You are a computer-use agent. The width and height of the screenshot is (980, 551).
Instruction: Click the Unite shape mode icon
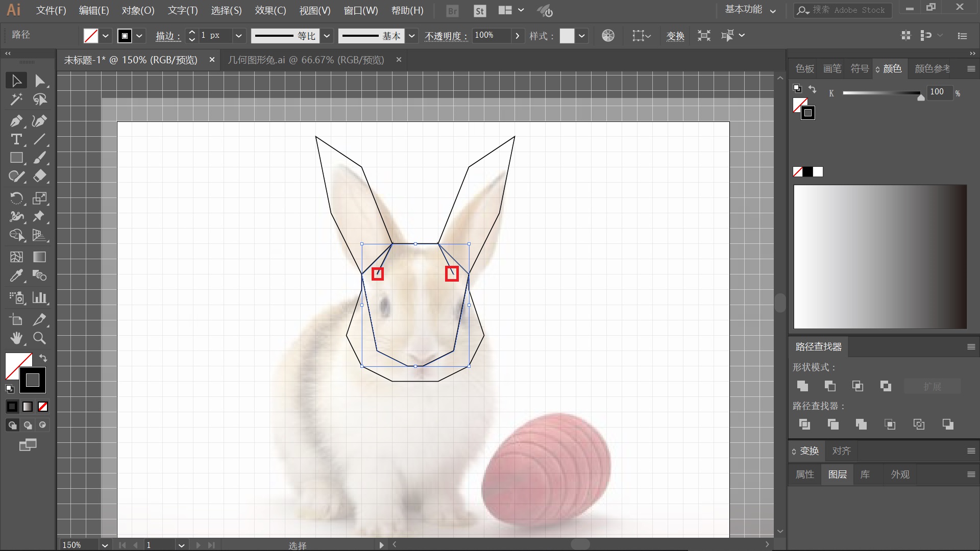(802, 386)
